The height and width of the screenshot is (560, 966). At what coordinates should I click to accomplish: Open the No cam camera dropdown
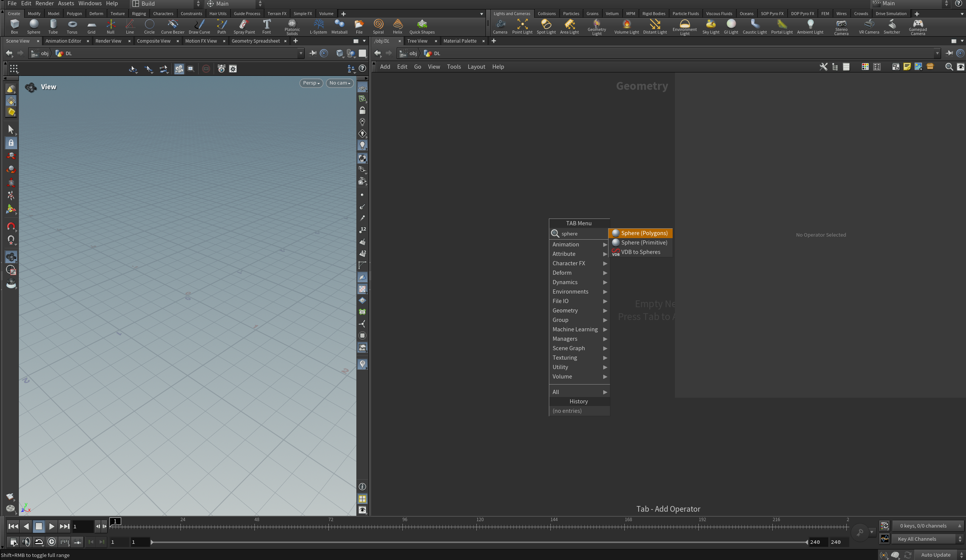(x=339, y=83)
